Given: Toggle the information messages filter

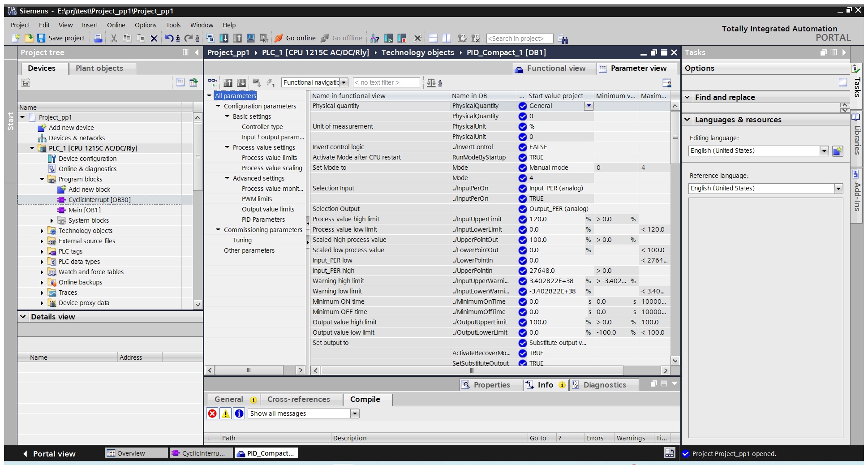Looking at the screenshot, I should (x=239, y=413).
